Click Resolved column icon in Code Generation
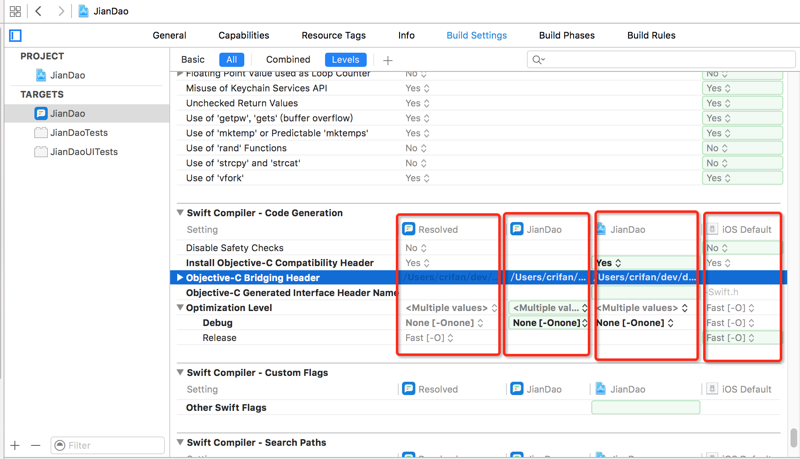Image resolution: width=800 pixels, height=459 pixels. pos(409,229)
